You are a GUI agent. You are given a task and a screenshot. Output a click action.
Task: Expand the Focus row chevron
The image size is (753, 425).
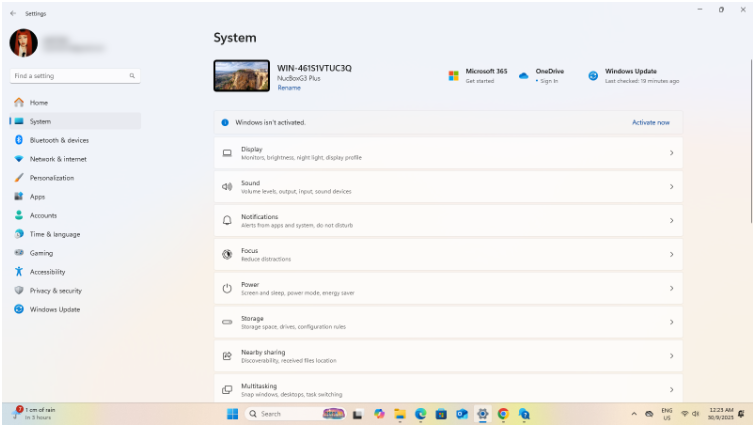(671, 255)
